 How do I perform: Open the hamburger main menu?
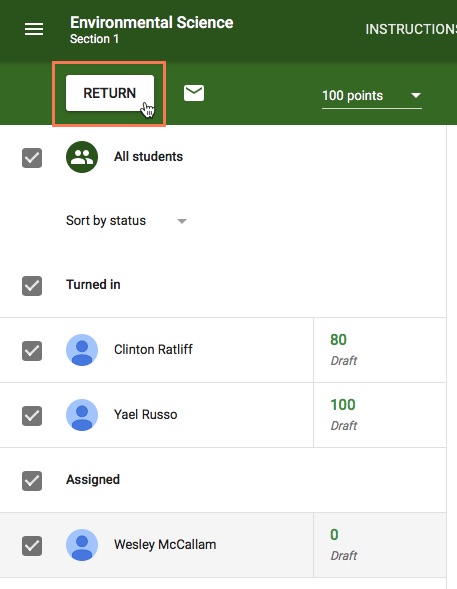(34, 29)
